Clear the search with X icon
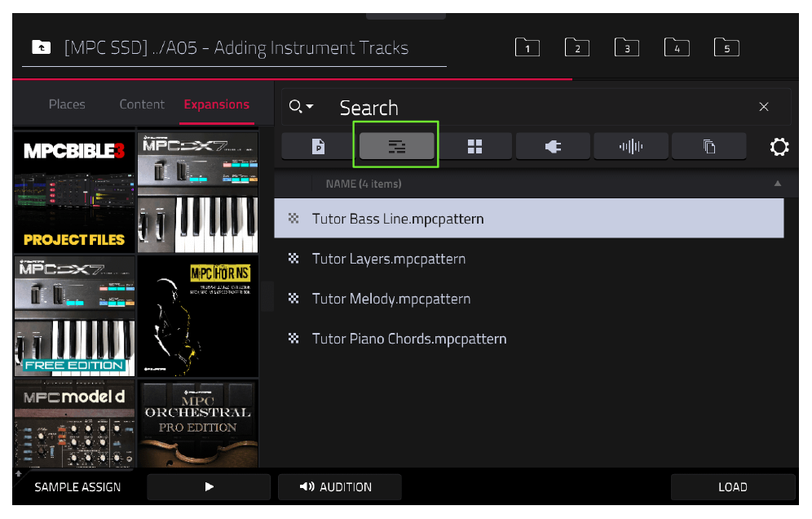The width and height of the screenshot is (812, 519). [763, 107]
